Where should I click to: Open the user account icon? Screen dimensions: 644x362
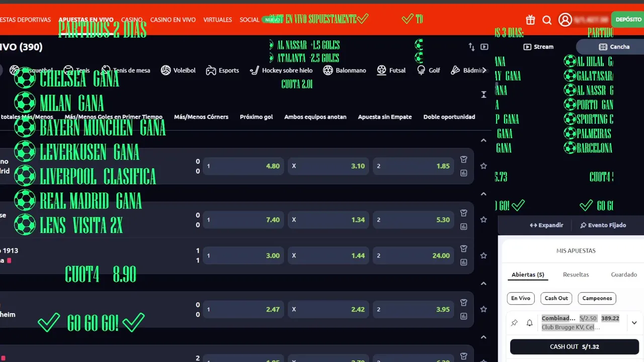[x=565, y=20]
